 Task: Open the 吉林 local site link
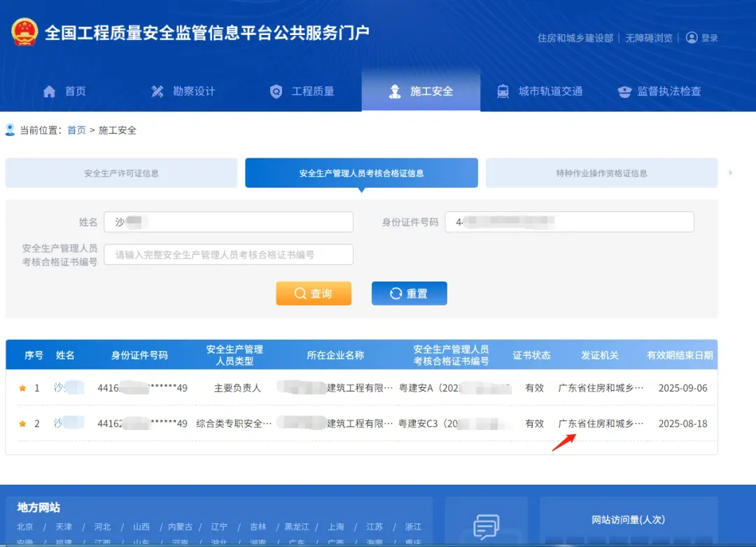258,527
